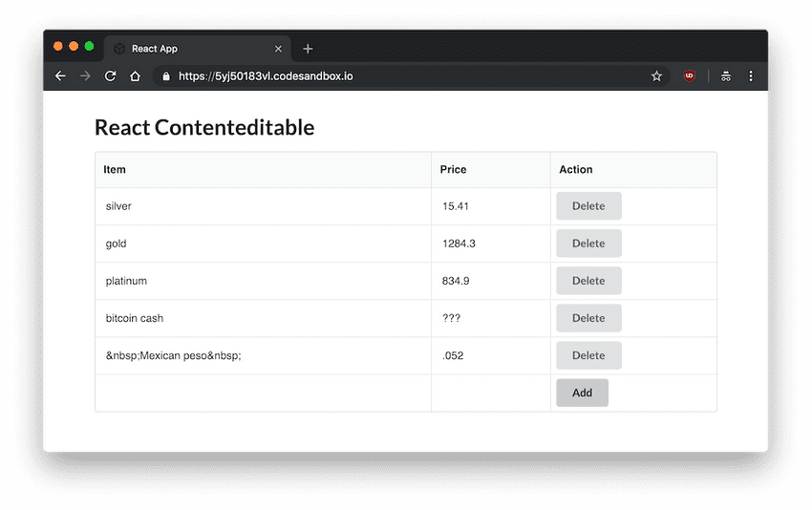Click the browser forward arrow
This screenshot has height=510, width=812.
pyautogui.click(x=85, y=76)
